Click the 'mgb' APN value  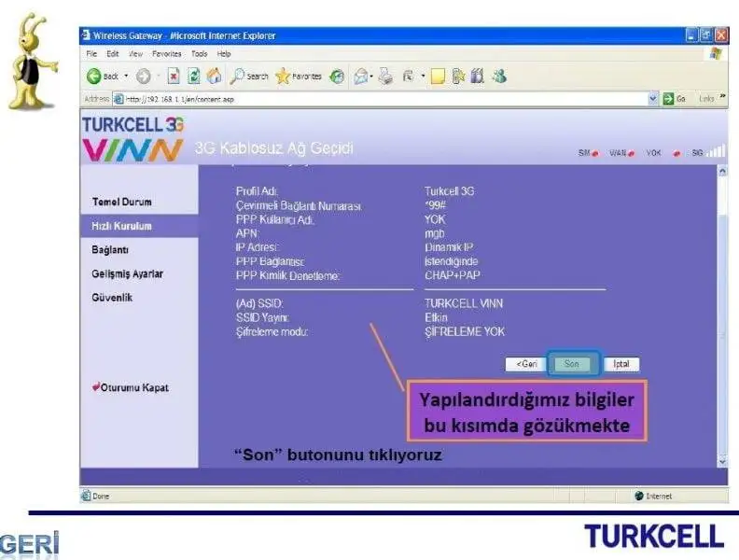435,234
